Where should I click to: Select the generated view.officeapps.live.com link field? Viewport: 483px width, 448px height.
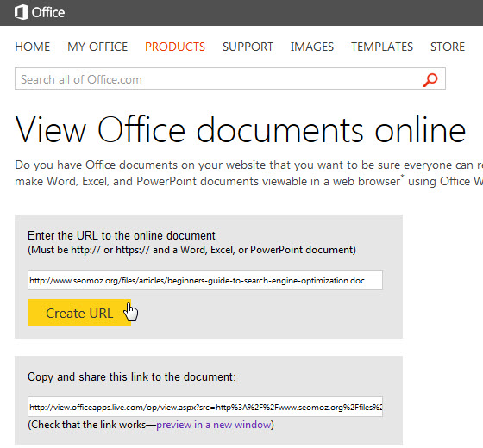coord(205,407)
